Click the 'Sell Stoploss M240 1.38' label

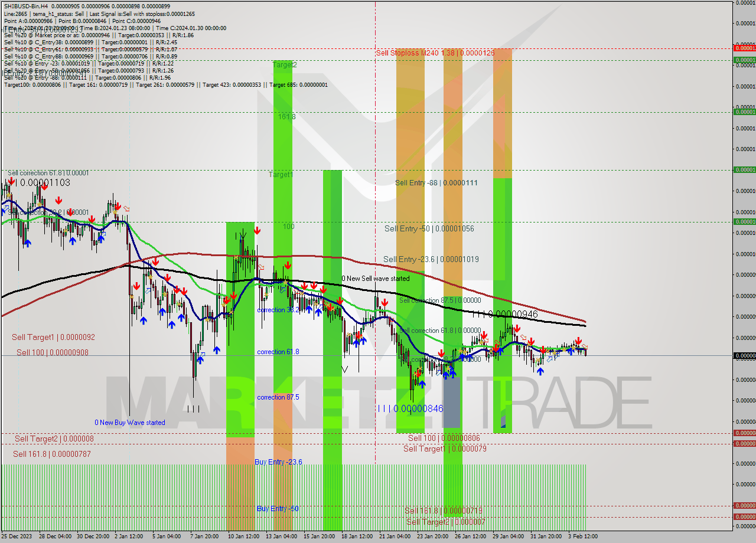[435, 53]
